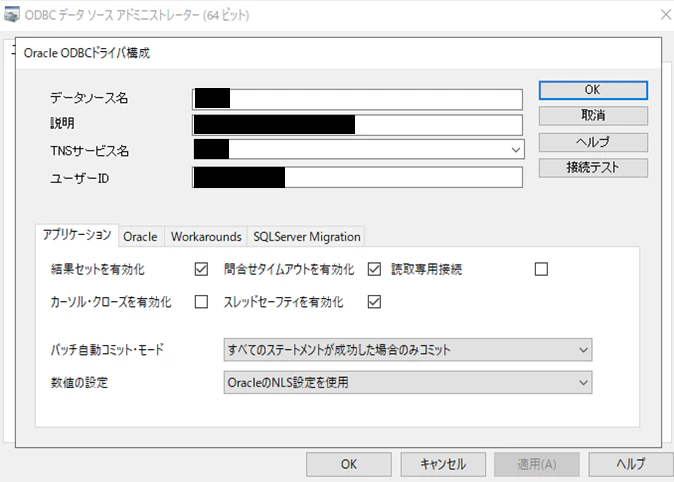Click the 接続テスト button

593,168
